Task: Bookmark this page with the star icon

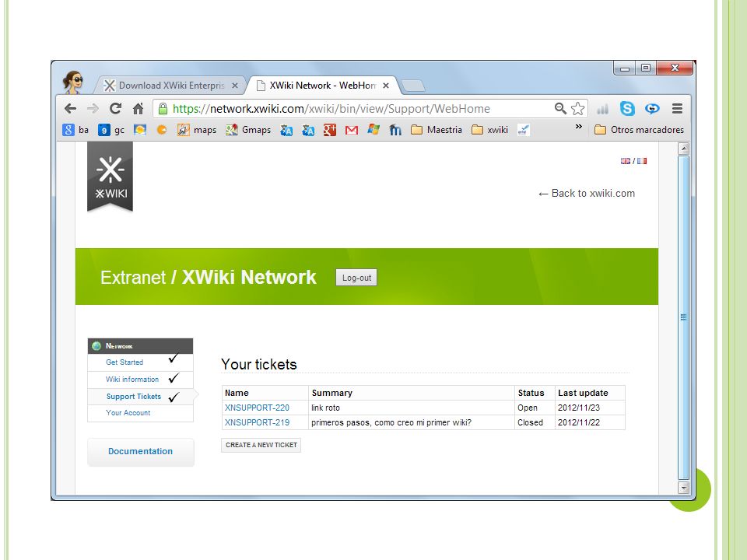Action: [577, 109]
